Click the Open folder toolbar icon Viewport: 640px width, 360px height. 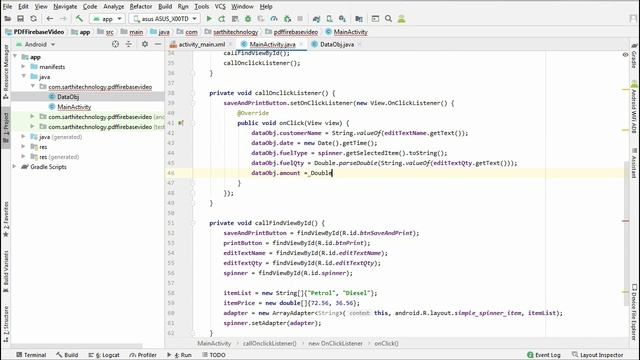point(7,19)
